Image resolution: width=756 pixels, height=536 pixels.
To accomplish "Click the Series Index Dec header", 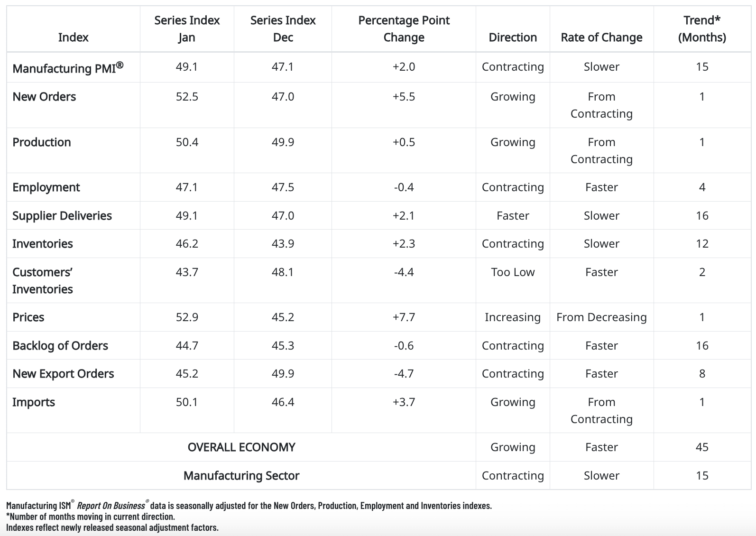I will tap(283, 29).
